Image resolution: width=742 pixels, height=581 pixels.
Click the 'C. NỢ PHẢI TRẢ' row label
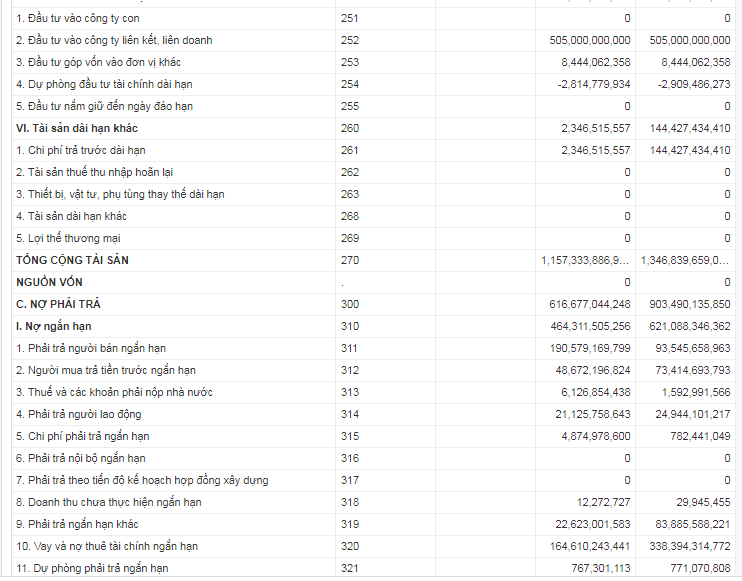click(58, 304)
